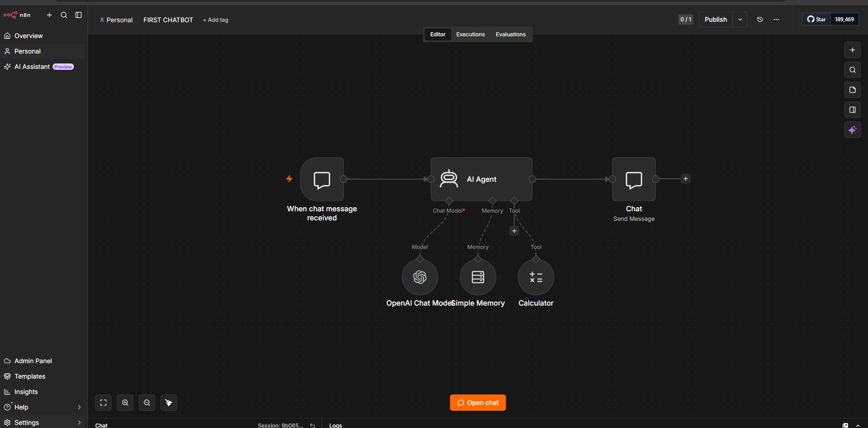Zoom in on the canvas
This screenshot has width=868, height=428.
coord(125,403)
